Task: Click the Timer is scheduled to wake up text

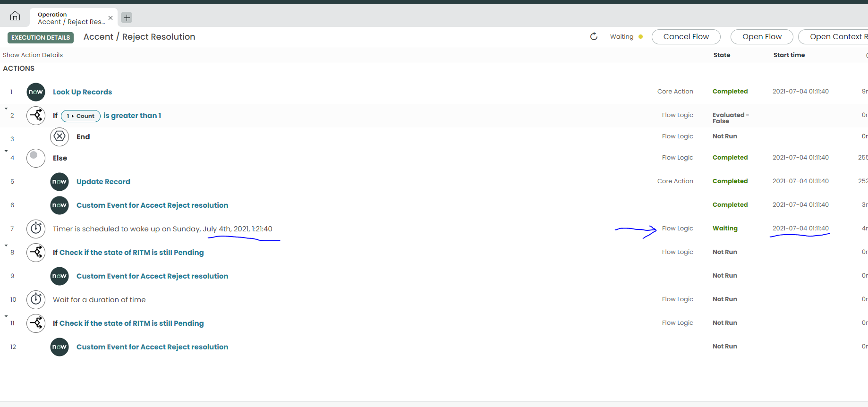Action: point(162,229)
